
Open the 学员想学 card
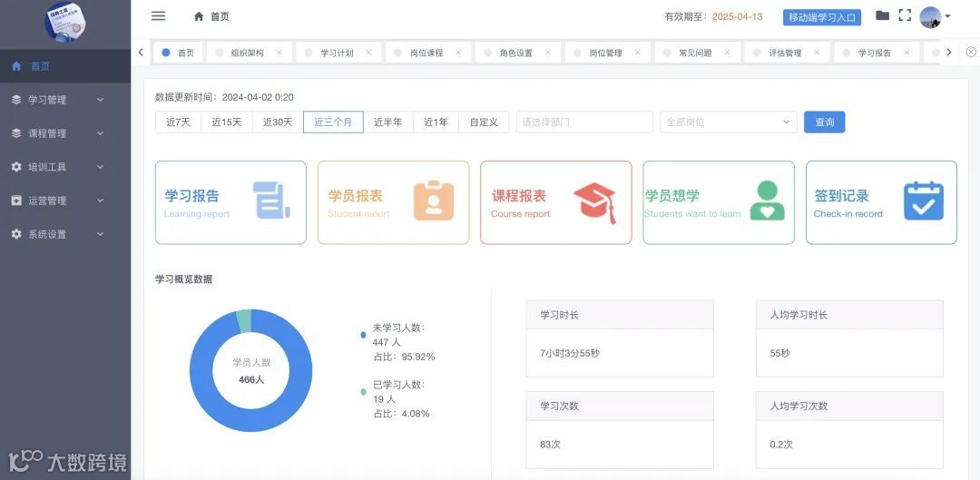[x=719, y=202]
